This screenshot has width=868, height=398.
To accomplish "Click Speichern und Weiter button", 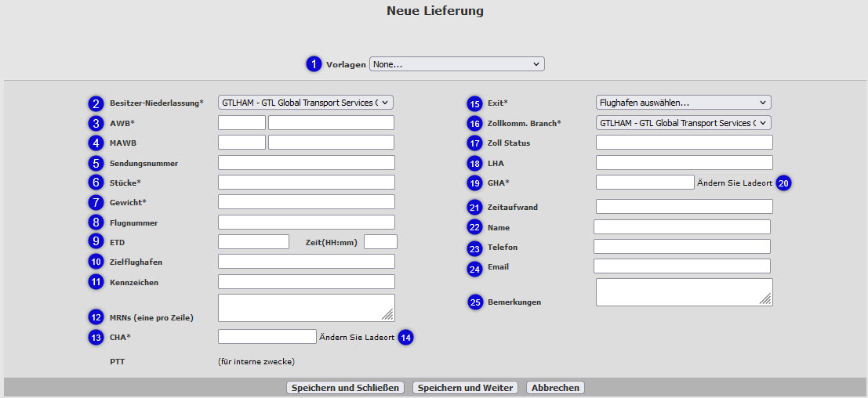I will pos(465,388).
